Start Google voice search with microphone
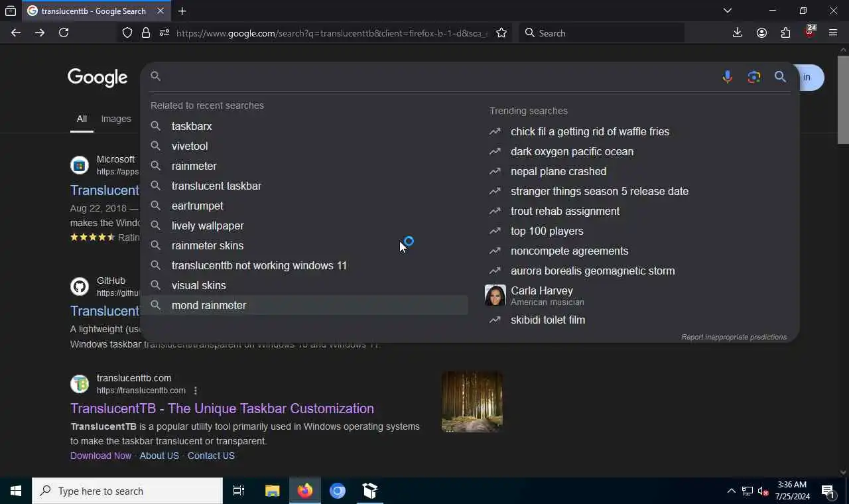Viewport: 849px width, 504px height. click(728, 77)
